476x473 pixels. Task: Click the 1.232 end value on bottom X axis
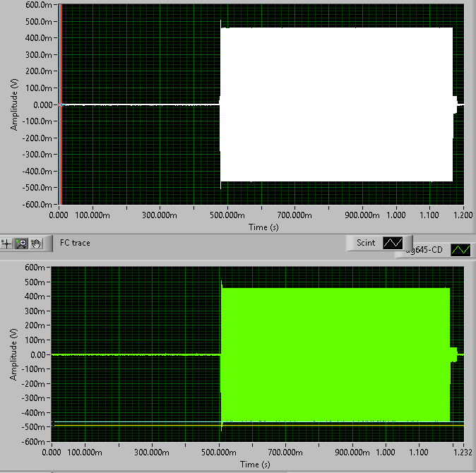[463, 453]
